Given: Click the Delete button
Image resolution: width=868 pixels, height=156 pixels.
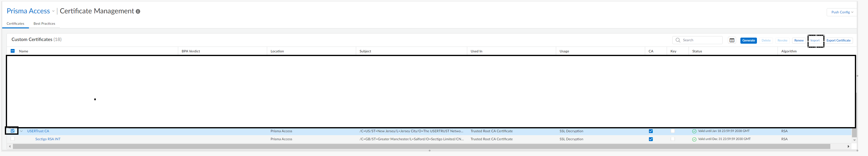Looking at the screenshot, I should pos(766,40).
